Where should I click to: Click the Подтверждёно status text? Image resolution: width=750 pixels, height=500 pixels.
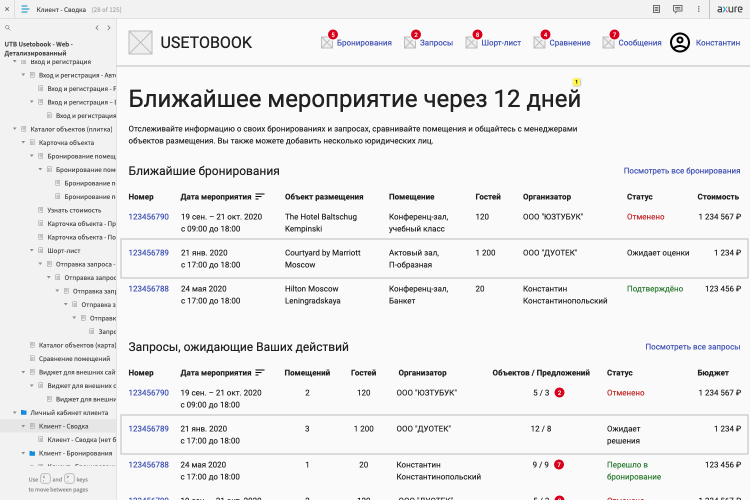tap(655, 289)
